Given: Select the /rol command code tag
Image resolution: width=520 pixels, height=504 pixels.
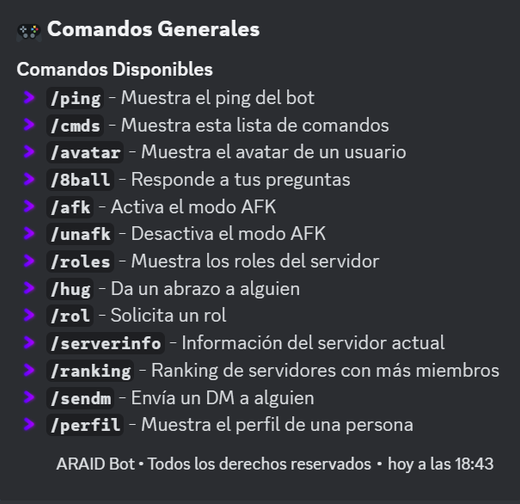Looking at the screenshot, I should point(70,316).
